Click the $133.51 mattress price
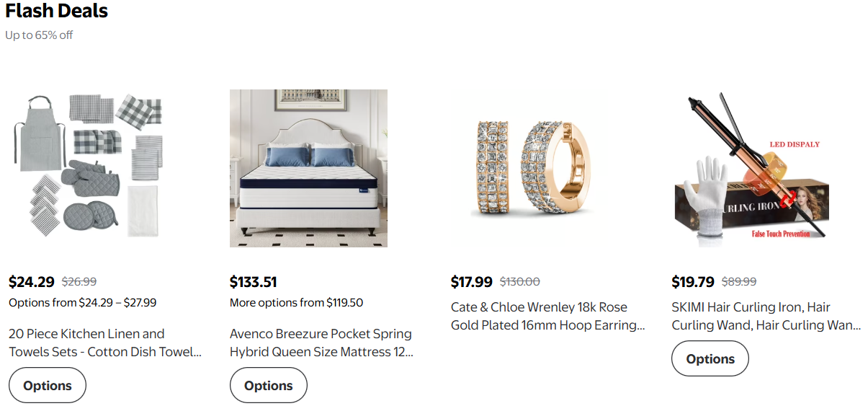868x419 pixels. point(253,282)
